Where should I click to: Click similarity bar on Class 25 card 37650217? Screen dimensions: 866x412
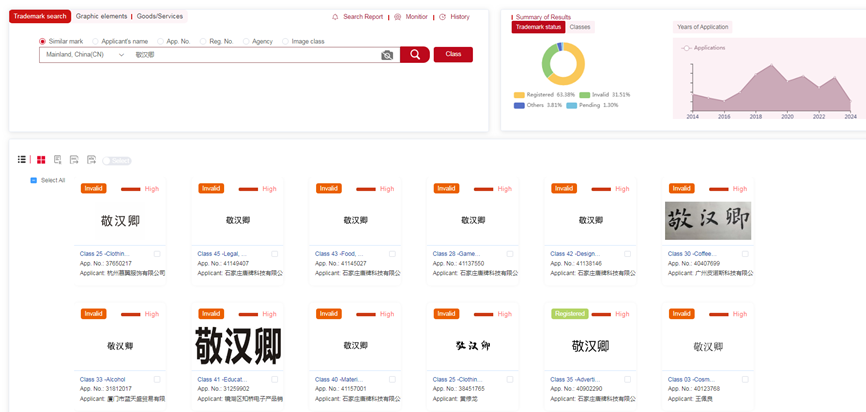tap(130, 189)
